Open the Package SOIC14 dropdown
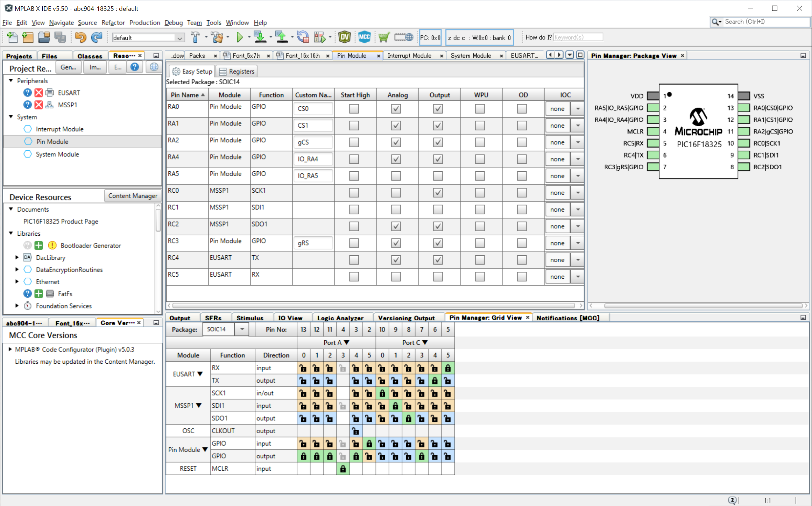This screenshot has height=506, width=812. coord(242,329)
